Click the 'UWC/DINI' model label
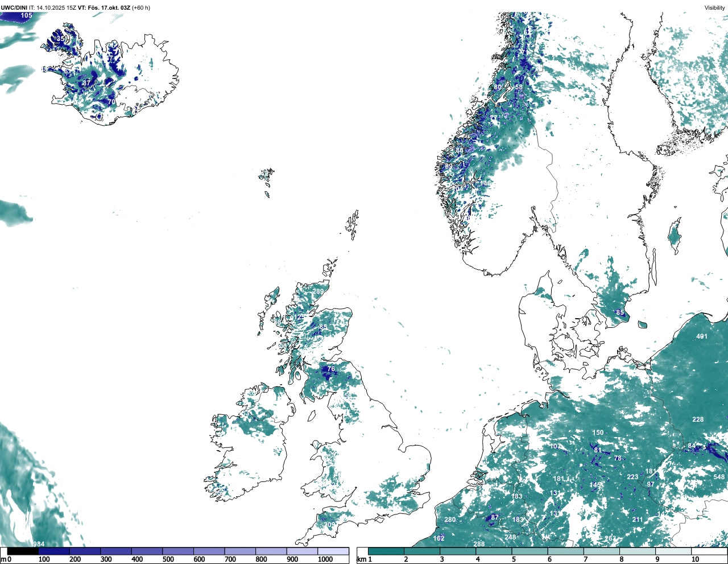This screenshot has height=564, width=728. pyautogui.click(x=14, y=8)
